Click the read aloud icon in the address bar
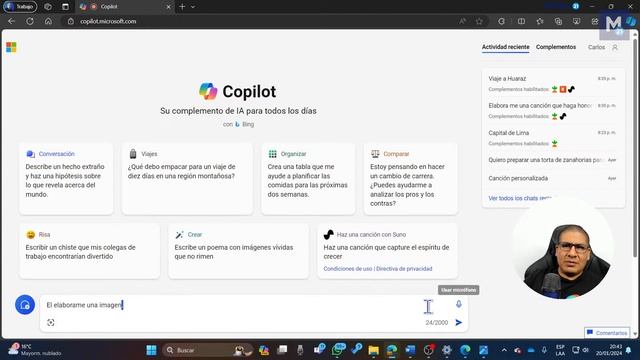This screenshot has width=640, height=360. [x=462, y=21]
